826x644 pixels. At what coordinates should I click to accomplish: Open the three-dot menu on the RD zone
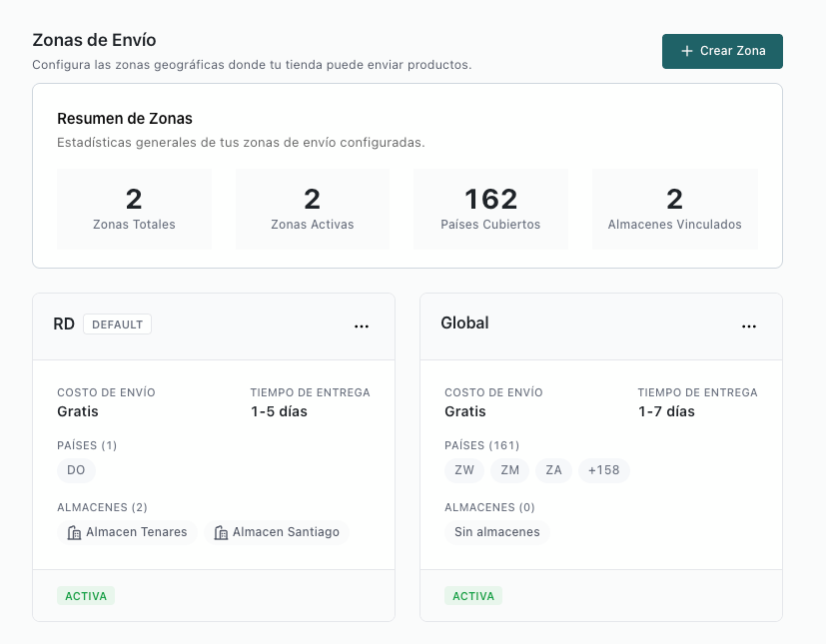click(361, 324)
